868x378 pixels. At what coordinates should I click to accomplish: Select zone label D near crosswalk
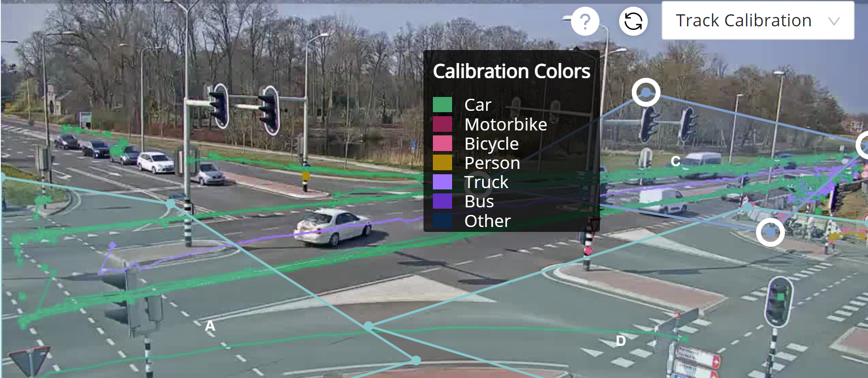621,340
